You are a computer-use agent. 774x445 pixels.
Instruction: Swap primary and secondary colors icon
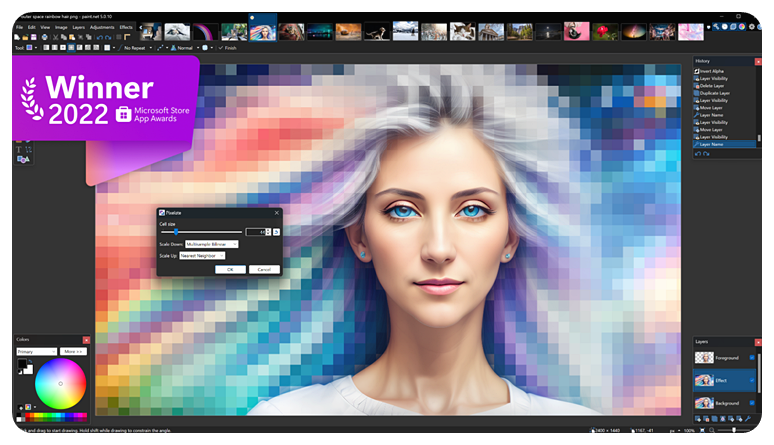click(30, 361)
